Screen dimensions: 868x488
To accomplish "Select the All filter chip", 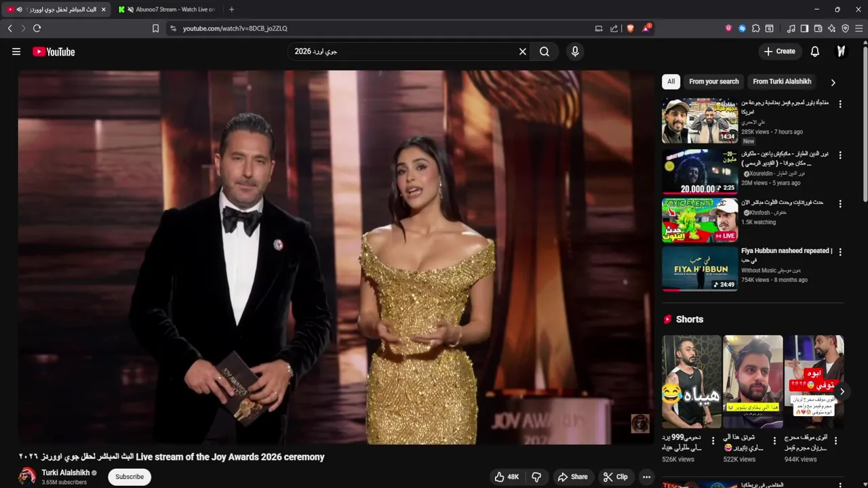I will click(x=671, y=81).
